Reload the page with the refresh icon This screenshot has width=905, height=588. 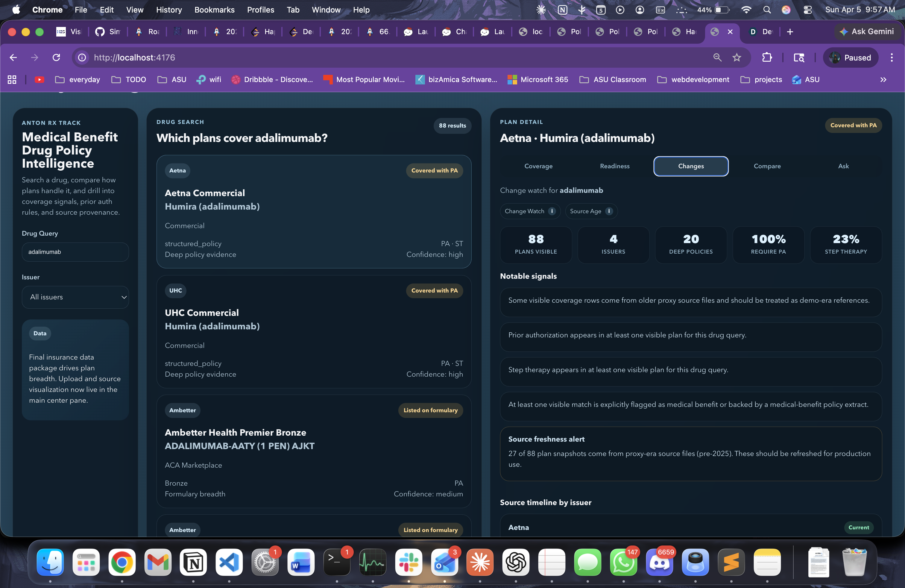[x=56, y=57]
